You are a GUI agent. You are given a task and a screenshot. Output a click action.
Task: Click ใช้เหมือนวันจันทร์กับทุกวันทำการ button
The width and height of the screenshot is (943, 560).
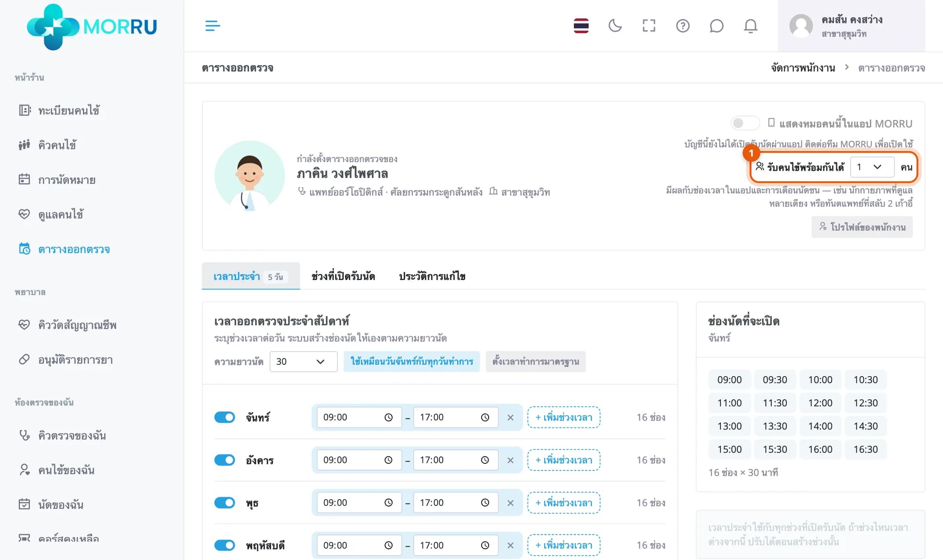(412, 362)
